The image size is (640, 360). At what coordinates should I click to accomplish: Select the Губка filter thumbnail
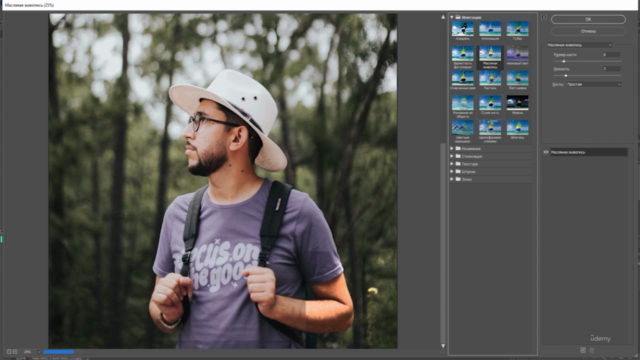pyautogui.click(x=517, y=29)
